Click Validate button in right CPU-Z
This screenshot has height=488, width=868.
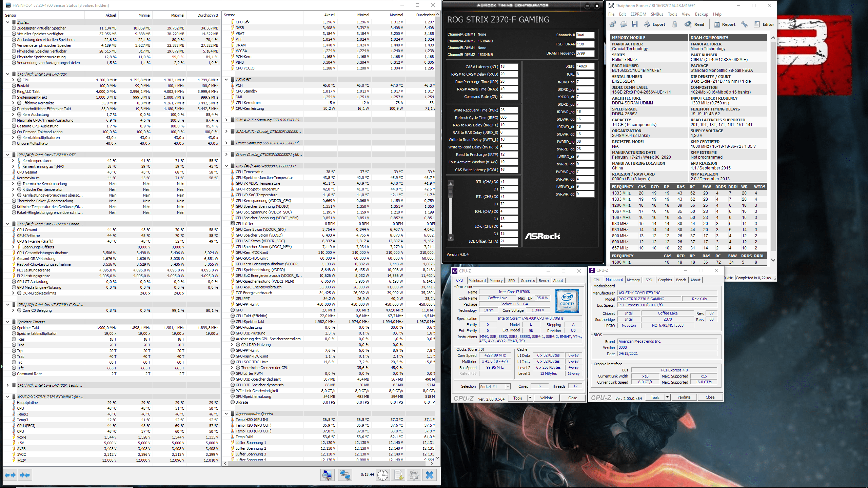(684, 397)
